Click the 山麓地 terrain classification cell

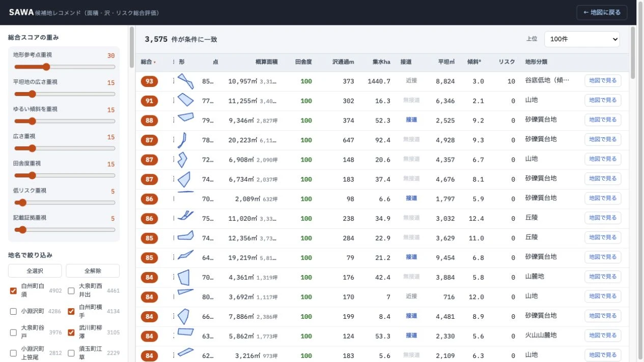(535, 277)
